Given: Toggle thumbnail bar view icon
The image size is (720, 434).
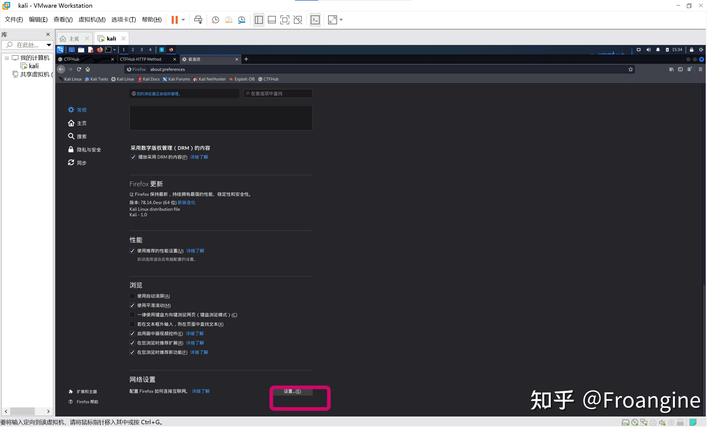Looking at the screenshot, I should (x=272, y=20).
